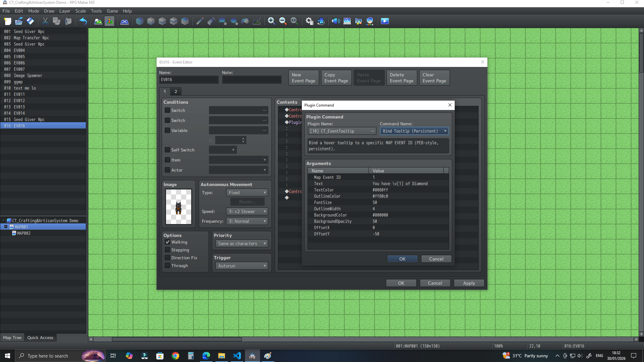The image size is (644, 362).
Task: Switch to Map mode icon
Action: pos(98,21)
